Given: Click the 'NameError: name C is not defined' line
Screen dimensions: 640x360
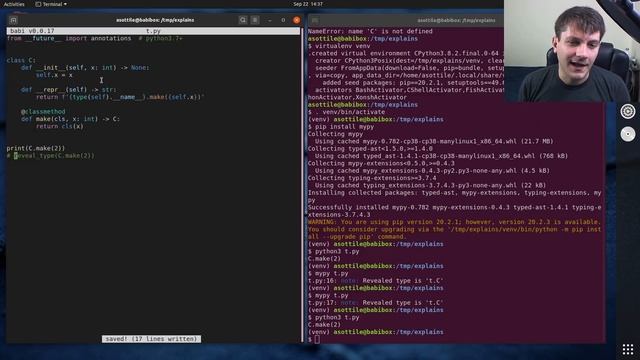Looking at the screenshot, I should 370,31.
